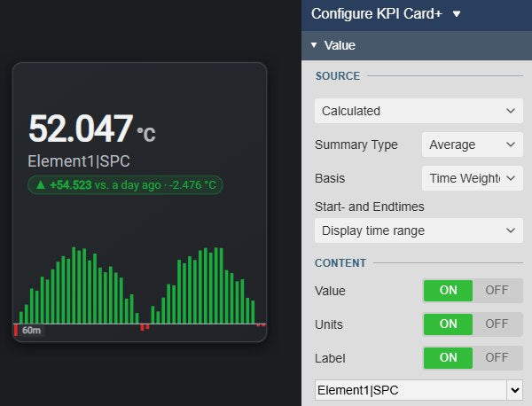
Task: Collapse the Value section triangle
Action: tap(314, 45)
